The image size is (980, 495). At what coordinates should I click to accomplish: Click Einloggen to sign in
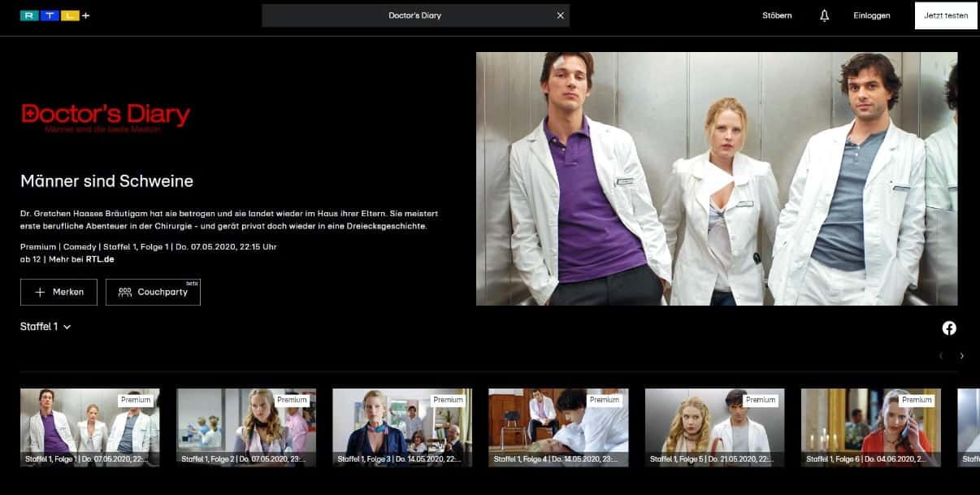point(872,15)
